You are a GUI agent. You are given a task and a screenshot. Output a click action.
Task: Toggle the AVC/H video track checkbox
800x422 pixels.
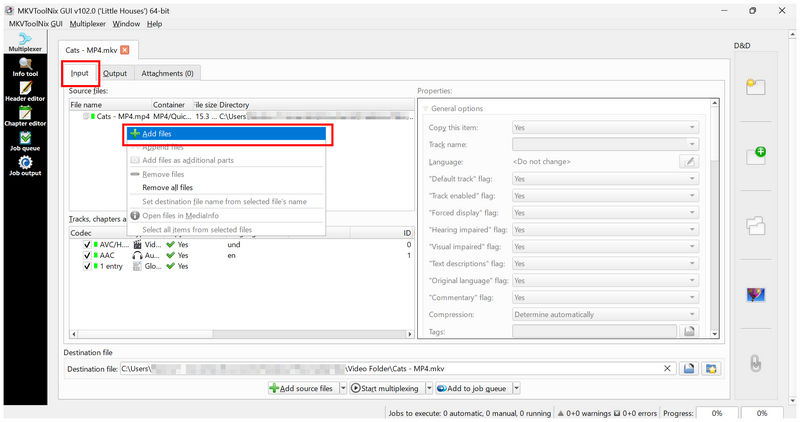click(x=87, y=244)
